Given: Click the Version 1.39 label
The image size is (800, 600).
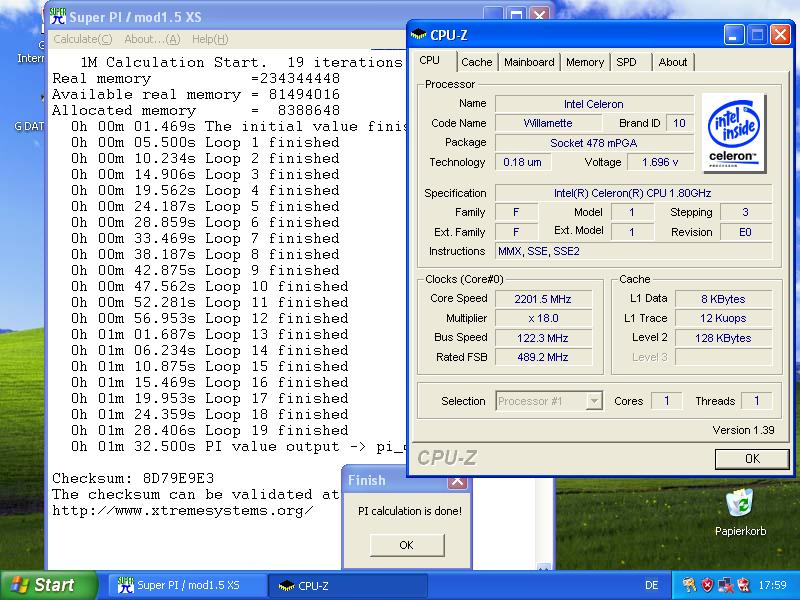Looking at the screenshot, I should 743,430.
